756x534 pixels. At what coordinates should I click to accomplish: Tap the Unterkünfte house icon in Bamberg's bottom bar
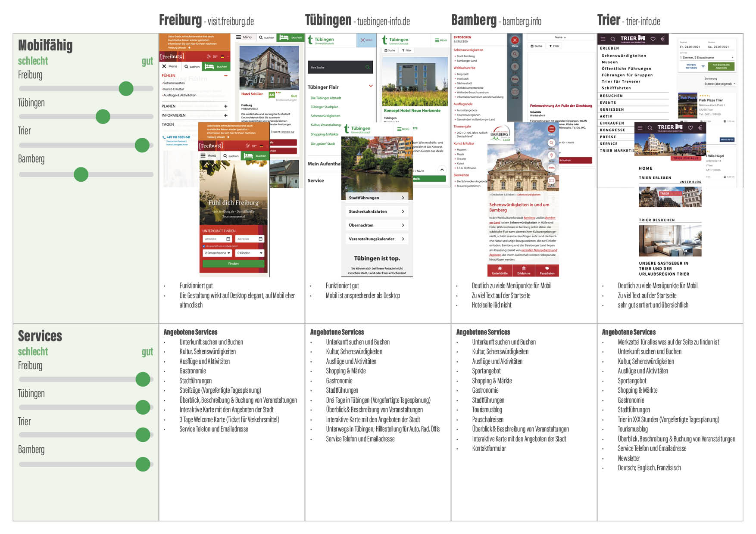click(500, 269)
